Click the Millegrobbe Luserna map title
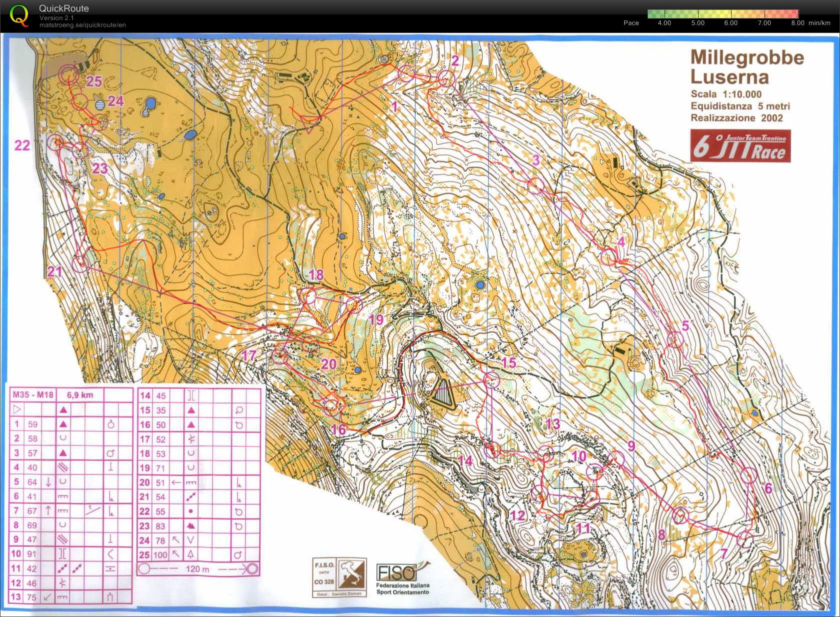 coord(747,67)
